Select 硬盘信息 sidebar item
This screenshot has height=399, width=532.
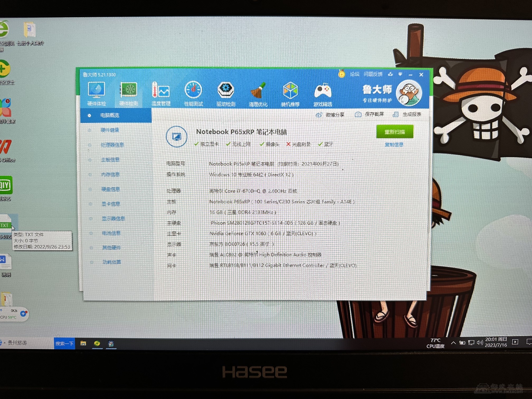point(111,189)
